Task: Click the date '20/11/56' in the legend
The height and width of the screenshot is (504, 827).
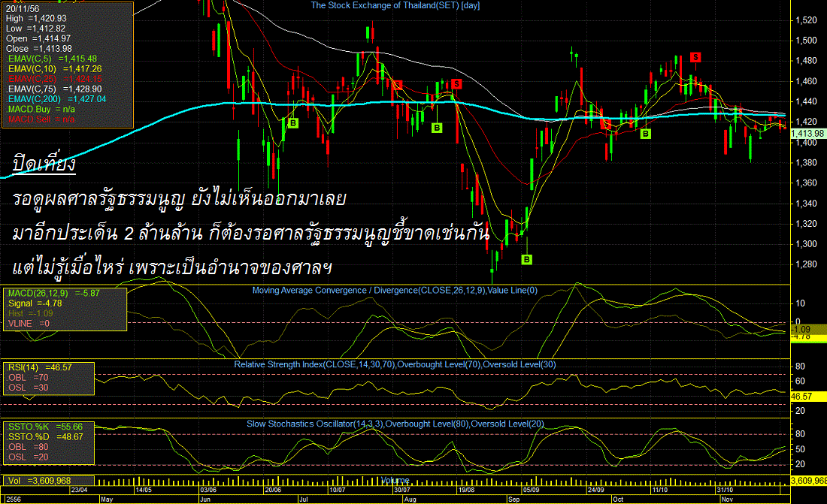Action: [x=23, y=8]
